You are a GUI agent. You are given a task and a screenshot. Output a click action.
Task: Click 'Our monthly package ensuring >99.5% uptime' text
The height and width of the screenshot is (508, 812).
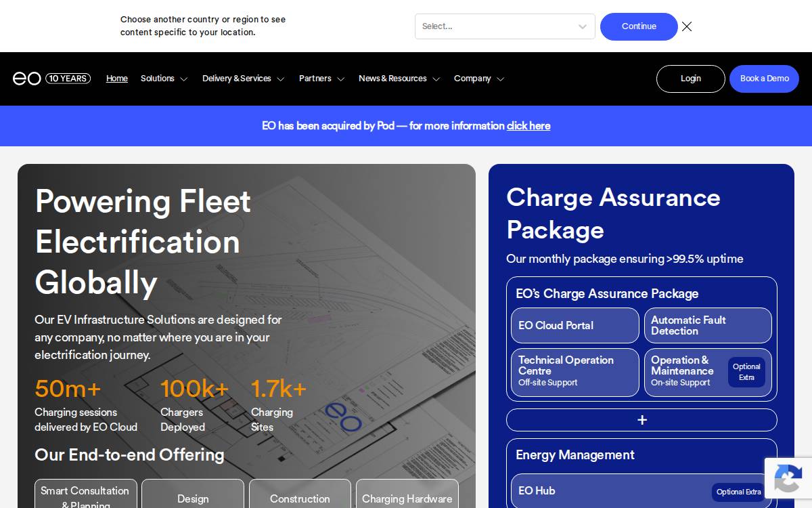tap(625, 259)
